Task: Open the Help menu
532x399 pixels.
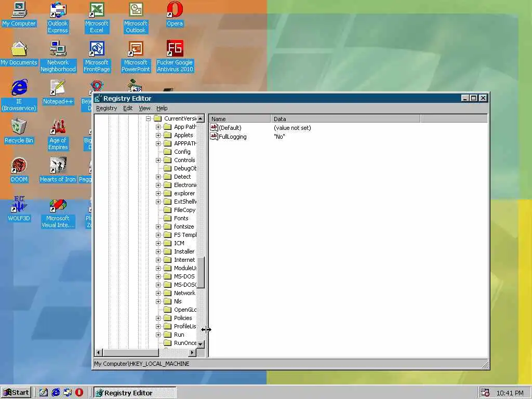Action: pyautogui.click(x=162, y=108)
